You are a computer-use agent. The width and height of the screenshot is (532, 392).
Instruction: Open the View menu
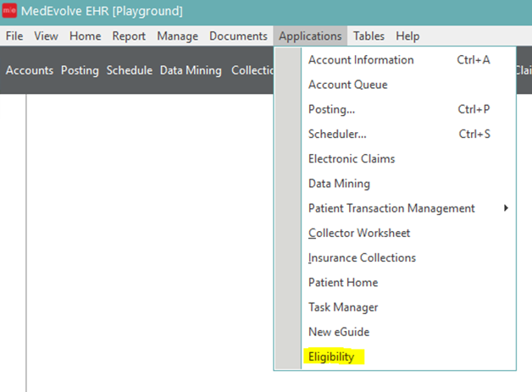(46, 36)
